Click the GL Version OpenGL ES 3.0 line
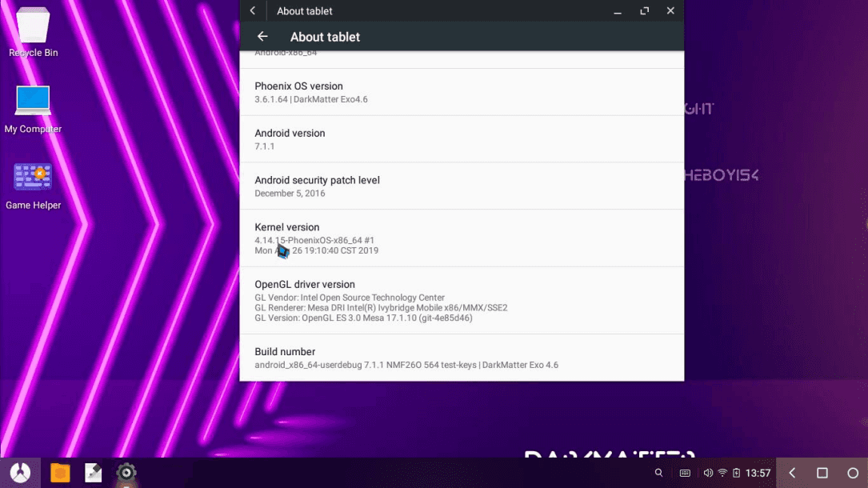Screen dimensions: 868x488 pos(364,318)
